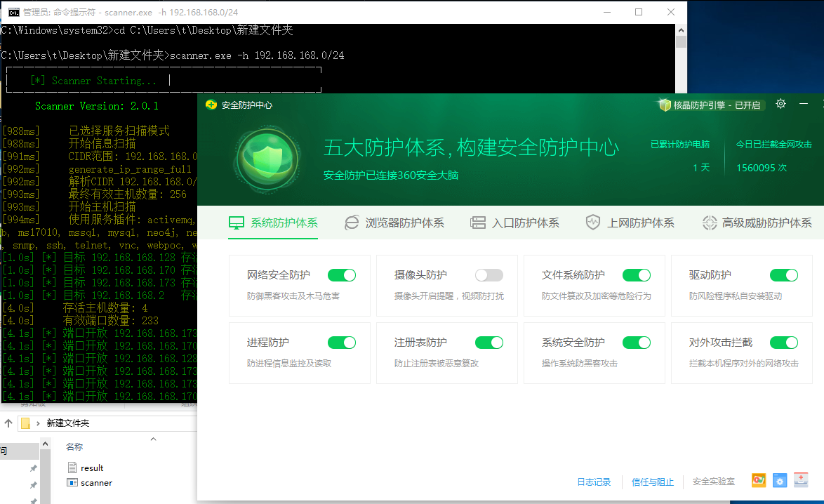Click the scanner application icon
The image size is (824, 504).
pos(72,482)
